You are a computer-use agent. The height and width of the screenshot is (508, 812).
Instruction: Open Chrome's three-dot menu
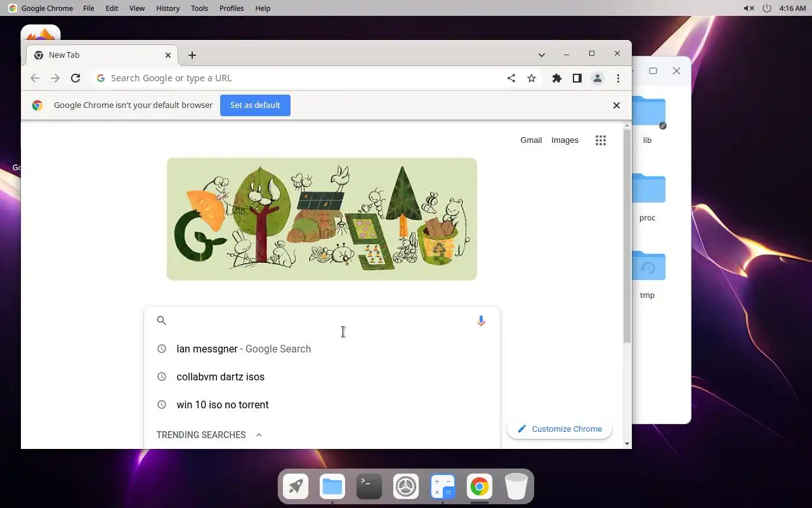pyautogui.click(x=618, y=78)
